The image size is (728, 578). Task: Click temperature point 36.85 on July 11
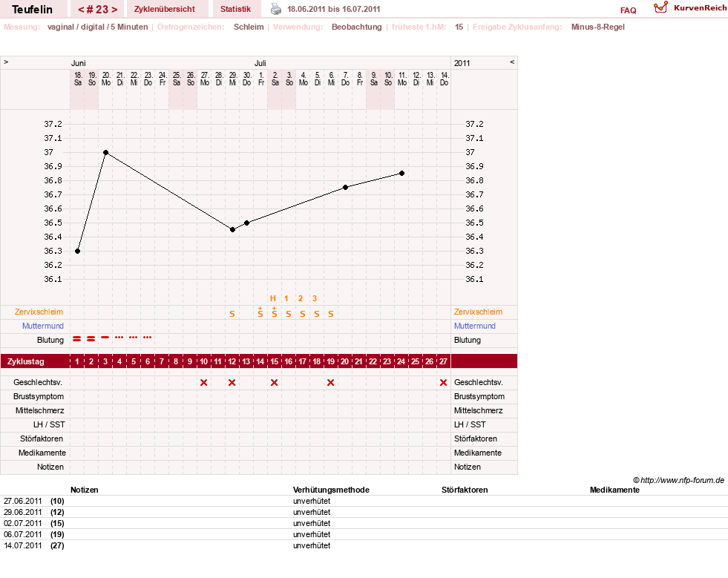pos(401,173)
